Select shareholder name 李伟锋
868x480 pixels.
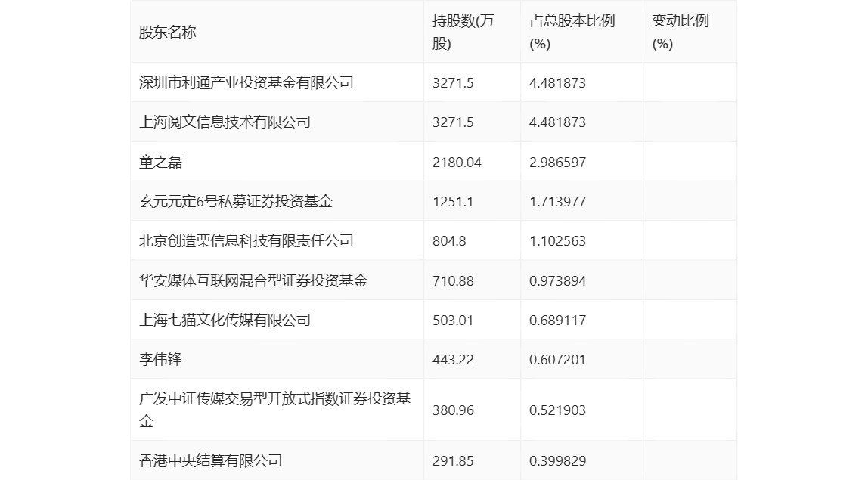(160, 359)
